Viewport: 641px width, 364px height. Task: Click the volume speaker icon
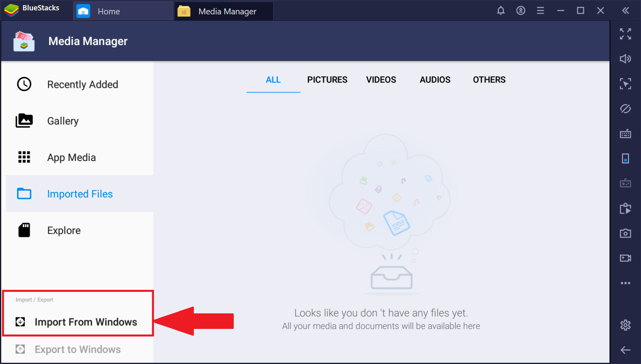click(x=625, y=59)
